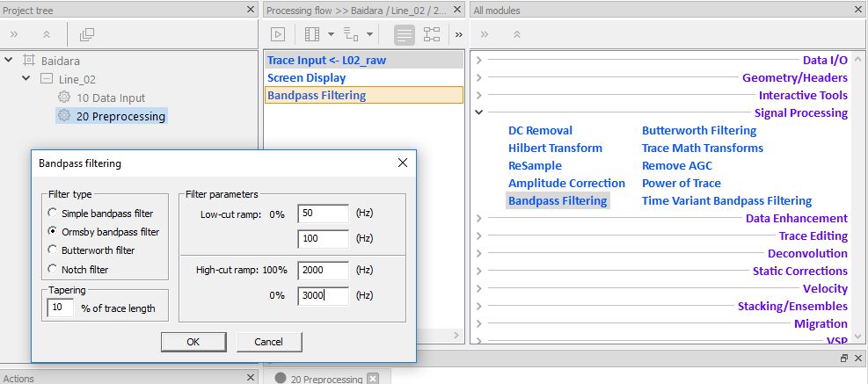Click gear icon beside 20 Preprocessing
This screenshot has height=384, width=868.
(x=64, y=116)
